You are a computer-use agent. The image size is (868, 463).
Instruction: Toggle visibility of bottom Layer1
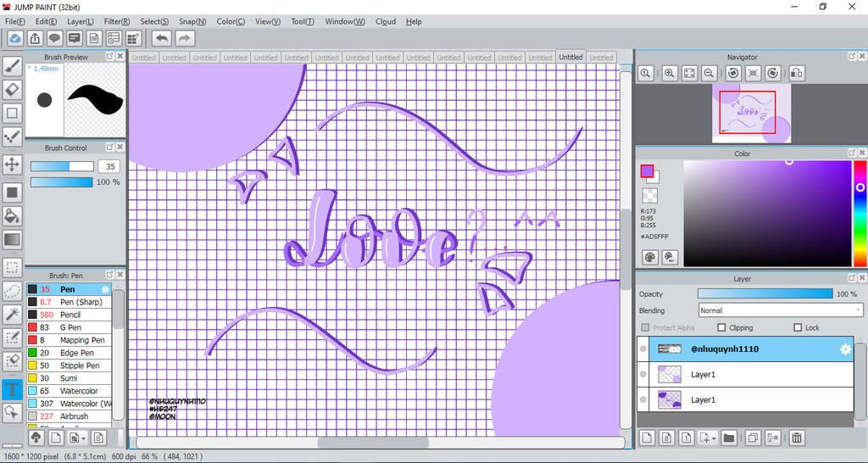(x=643, y=400)
